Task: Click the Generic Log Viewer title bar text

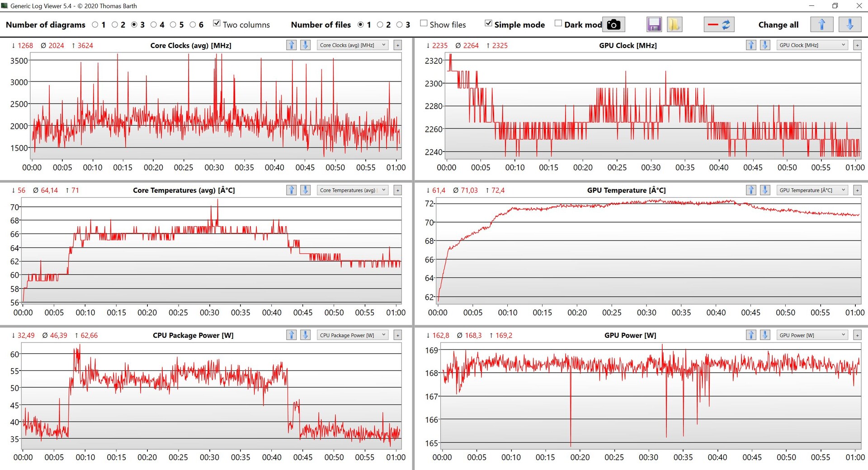Action: point(73,6)
